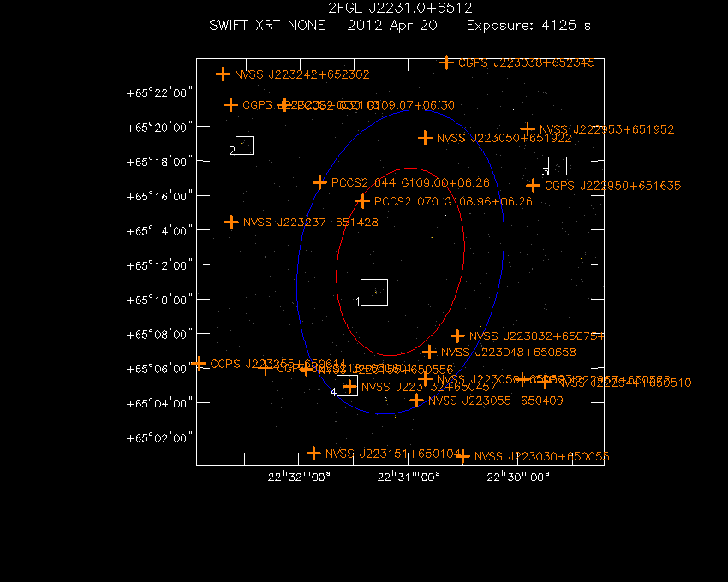Viewport: 728px width, 582px height.
Task: Select the white source box numbered 3
Action: [x=558, y=166]
